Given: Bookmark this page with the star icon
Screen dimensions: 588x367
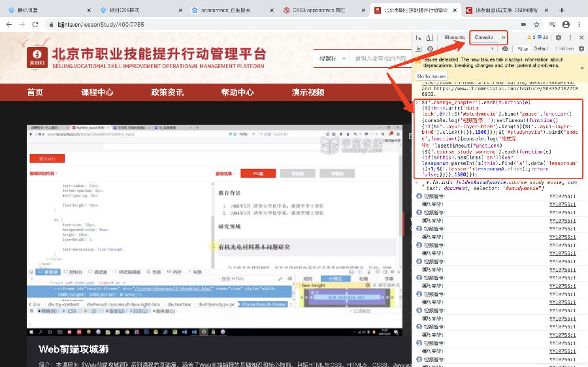Looking at the screenshot, I should (x=536, y=24).
